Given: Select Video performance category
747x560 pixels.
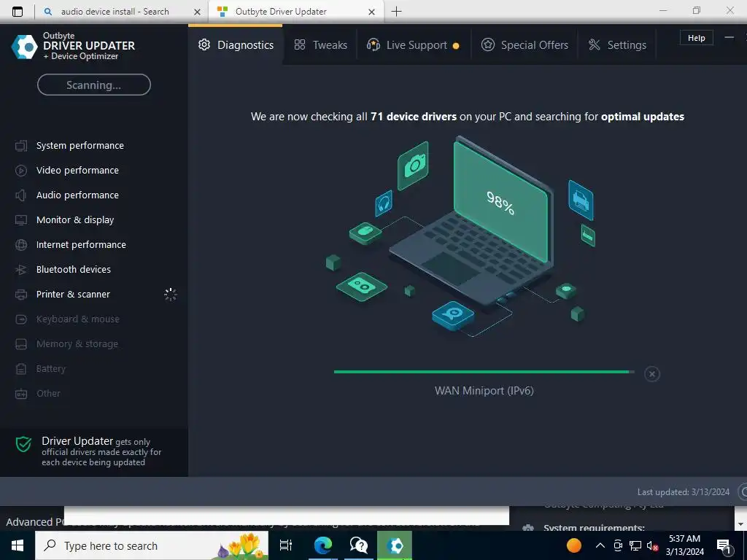Looking at the screenshot, I should coord(77,170).
